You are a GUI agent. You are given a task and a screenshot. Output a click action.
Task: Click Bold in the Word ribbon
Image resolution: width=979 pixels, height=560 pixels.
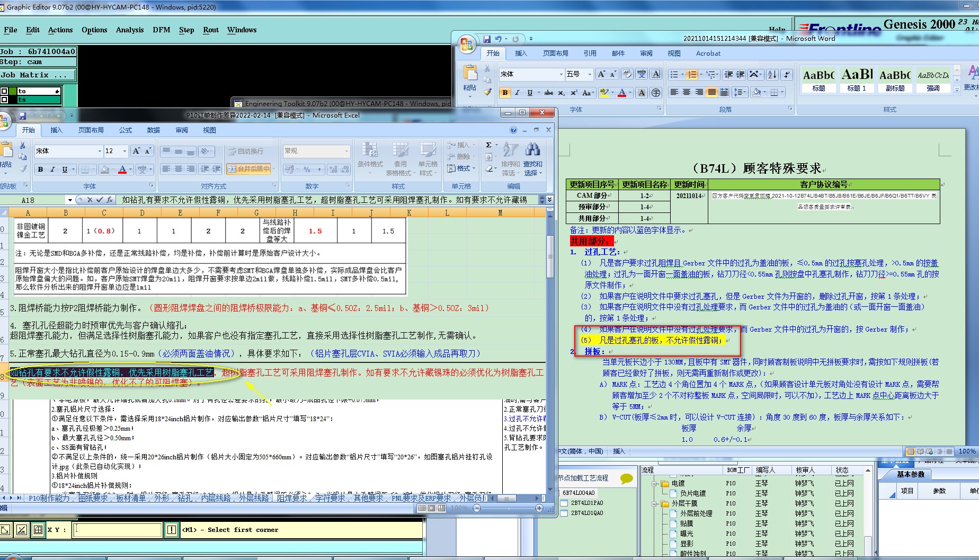point(505,93)
